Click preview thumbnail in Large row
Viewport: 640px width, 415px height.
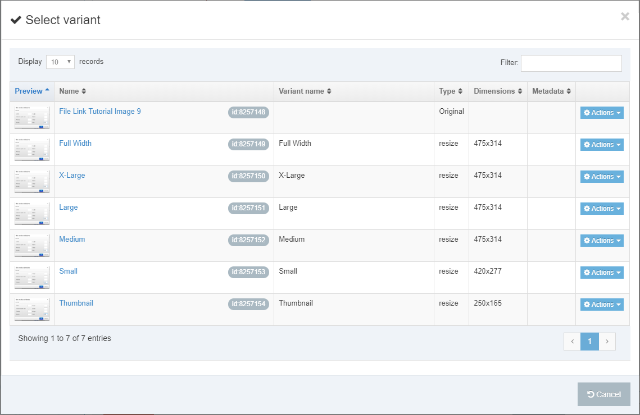tap(32, 213)
